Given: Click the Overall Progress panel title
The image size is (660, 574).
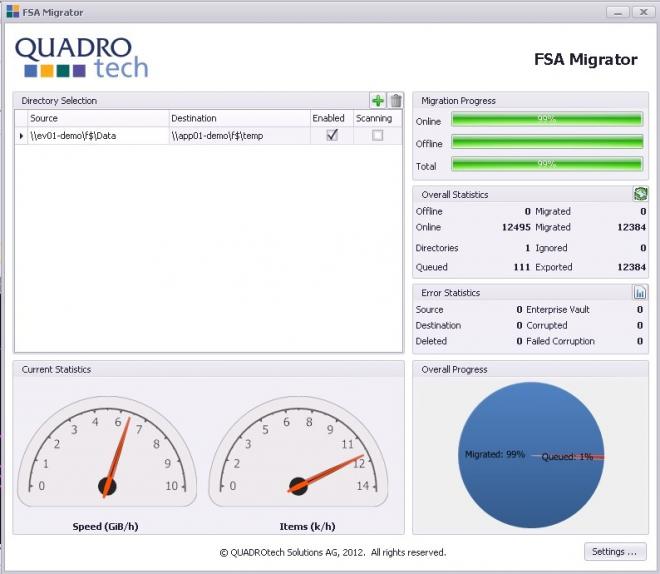Looking at the screenshot, I should [x=454, y=369].
